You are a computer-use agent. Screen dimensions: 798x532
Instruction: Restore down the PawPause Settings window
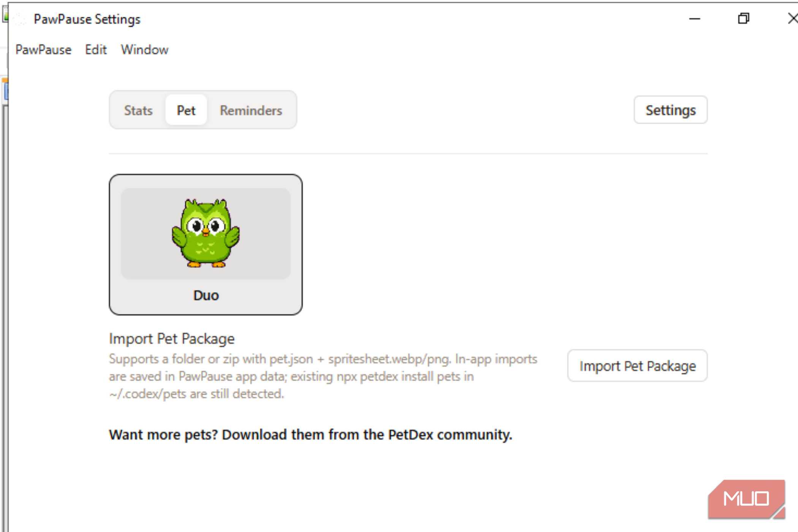click(x=743, y=19)
